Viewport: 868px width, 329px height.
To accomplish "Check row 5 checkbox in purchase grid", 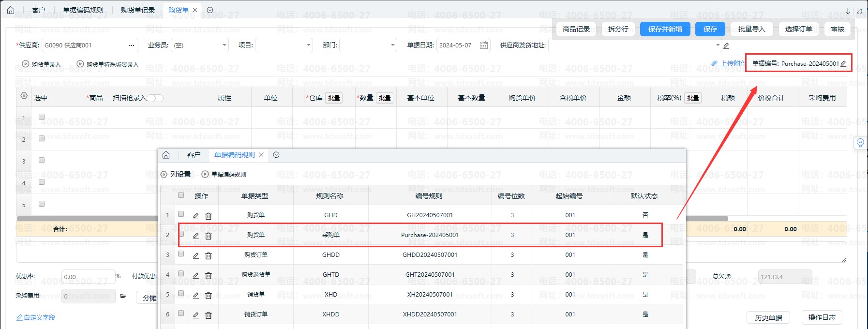I will [42, 204].
